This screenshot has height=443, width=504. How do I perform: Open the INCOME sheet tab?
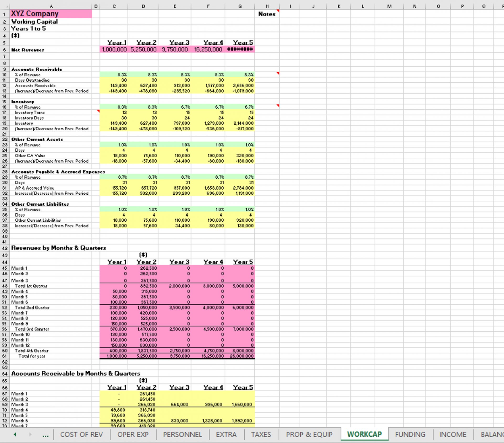pyautogui.click(x=453, y=434)
